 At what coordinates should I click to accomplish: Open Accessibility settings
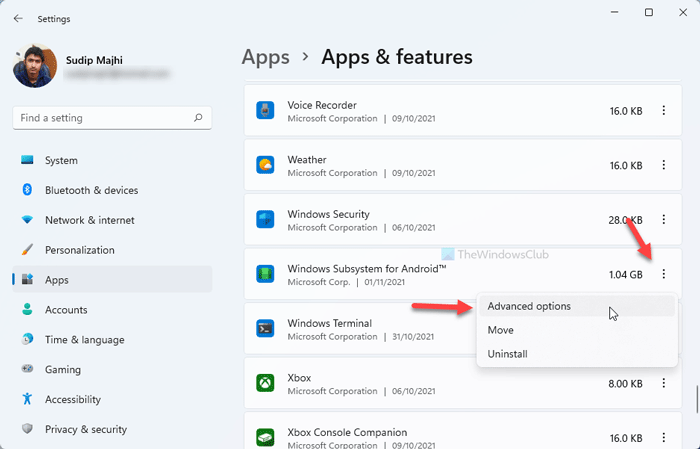(112, 399)
